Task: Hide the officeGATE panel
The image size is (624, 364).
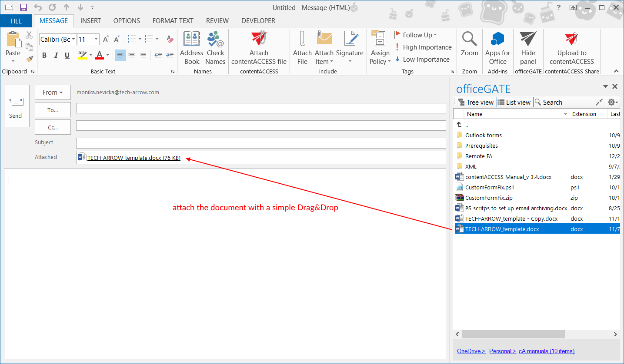Action: pos(528,39)
